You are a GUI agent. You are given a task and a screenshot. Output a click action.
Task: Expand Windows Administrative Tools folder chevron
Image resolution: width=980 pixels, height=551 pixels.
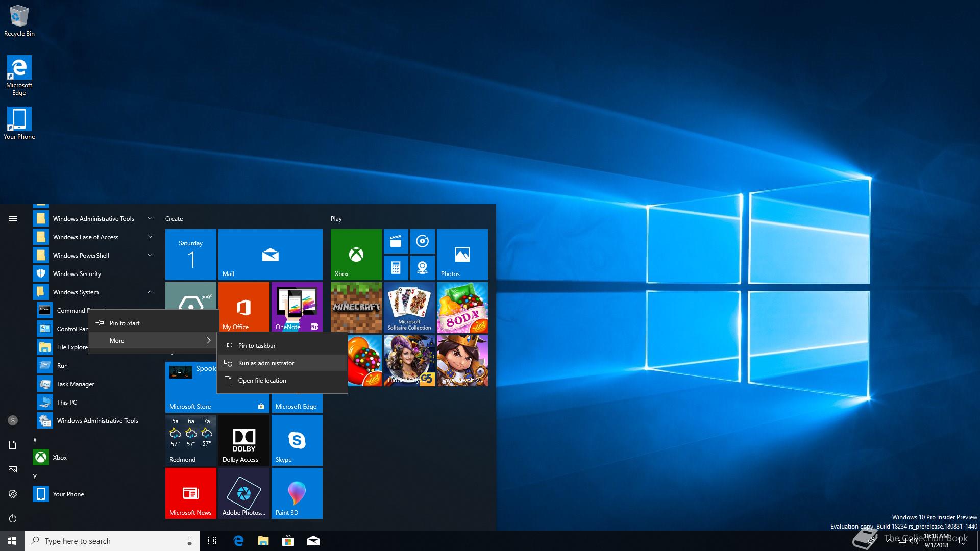click(150, 218)
